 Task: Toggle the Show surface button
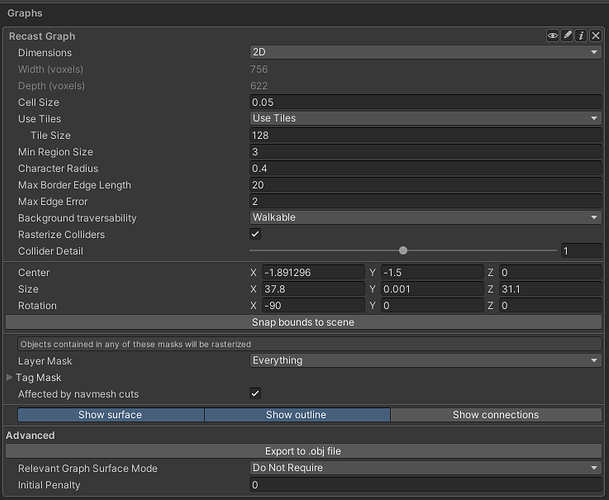point(111,415)
